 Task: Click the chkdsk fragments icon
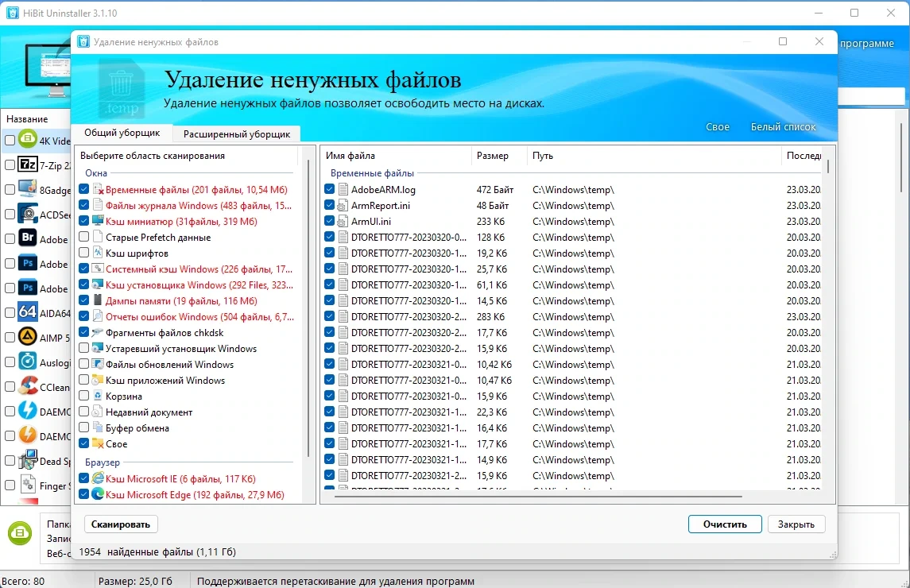click(98, 333)
